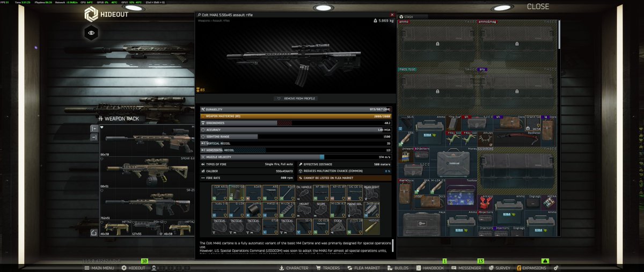
Task: Click the favorite heart on the first rack weapon
Action: point(102,128)
